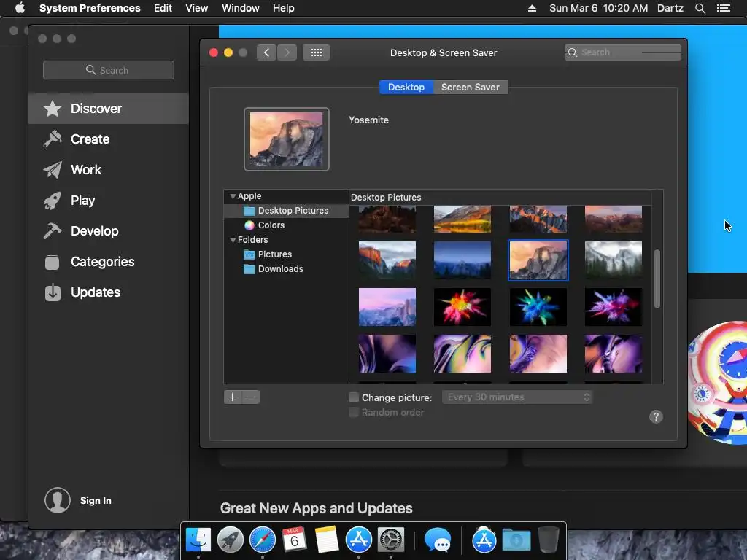Show all preferences grid button
Screen dimensions: 747x560
pyautogui.click(x=317, y=52)
